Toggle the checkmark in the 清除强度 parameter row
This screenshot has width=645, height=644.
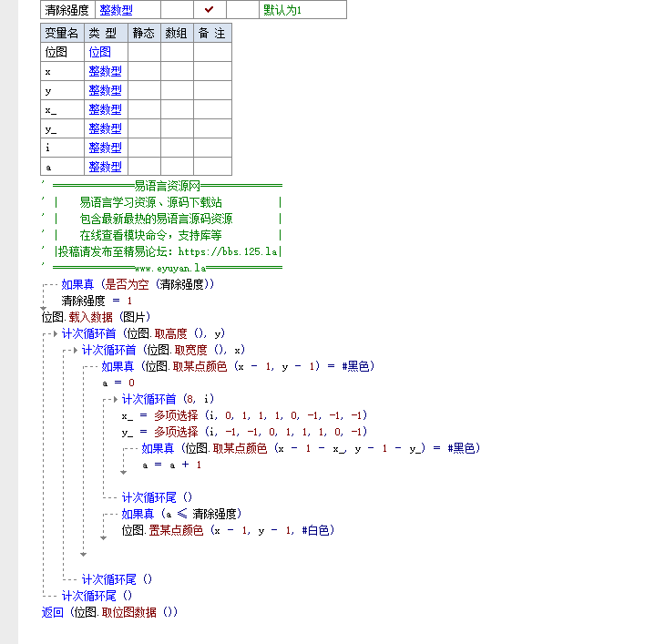tap(209, 9)
